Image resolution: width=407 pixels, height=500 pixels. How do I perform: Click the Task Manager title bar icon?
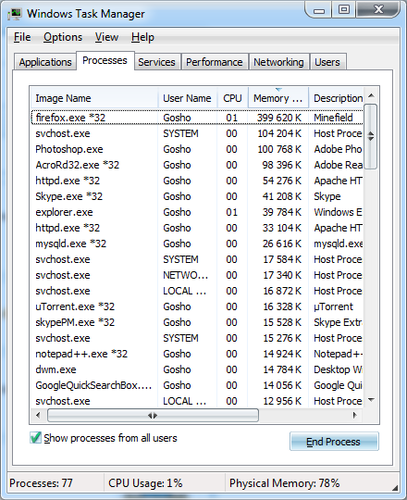[15, 14]
